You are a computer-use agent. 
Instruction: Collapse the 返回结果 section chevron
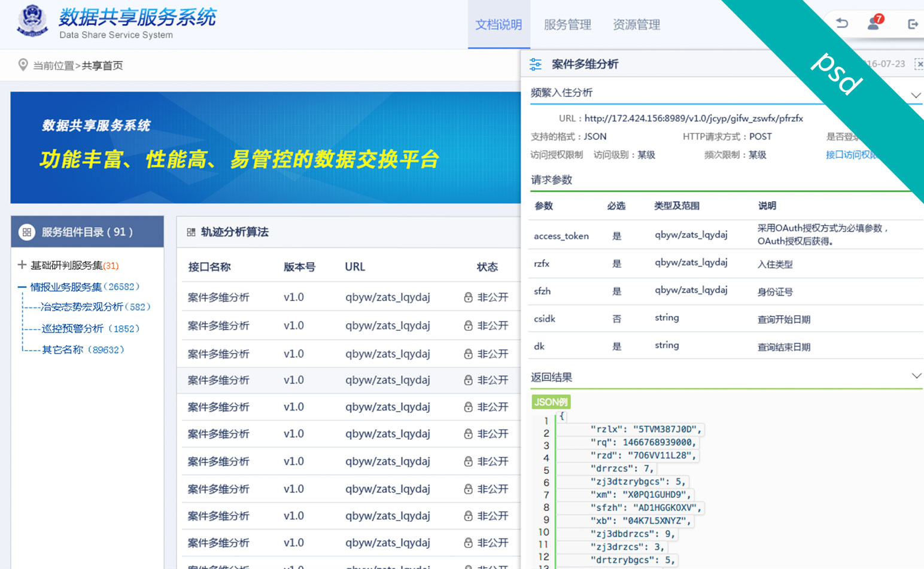(x=916, y=376)
